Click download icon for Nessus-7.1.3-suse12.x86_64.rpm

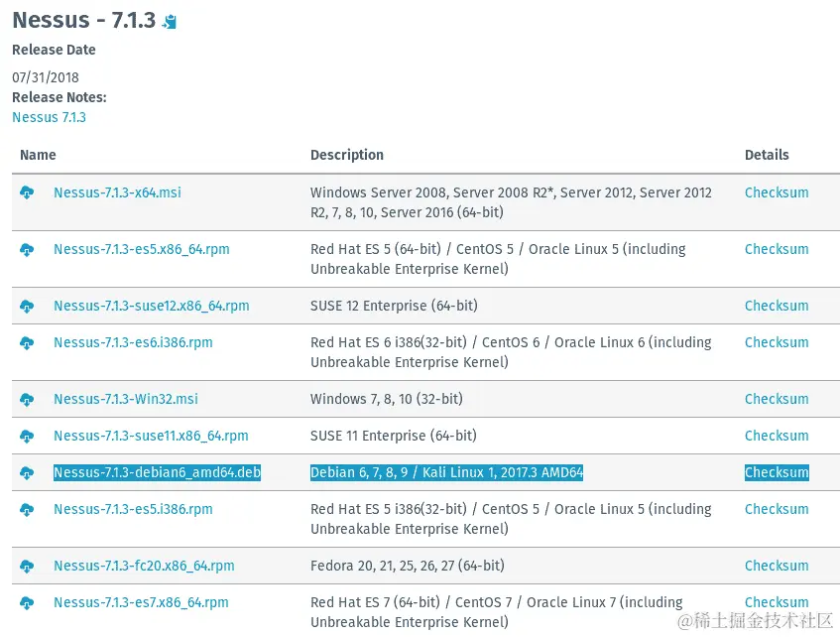(x=27, y=307)
